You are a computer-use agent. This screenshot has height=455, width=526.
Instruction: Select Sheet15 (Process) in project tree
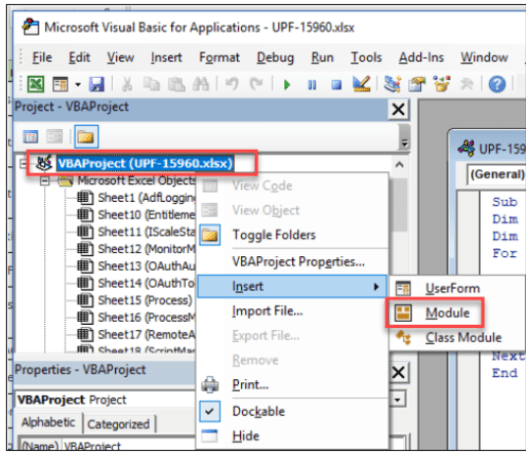click(x=145, y=300)
